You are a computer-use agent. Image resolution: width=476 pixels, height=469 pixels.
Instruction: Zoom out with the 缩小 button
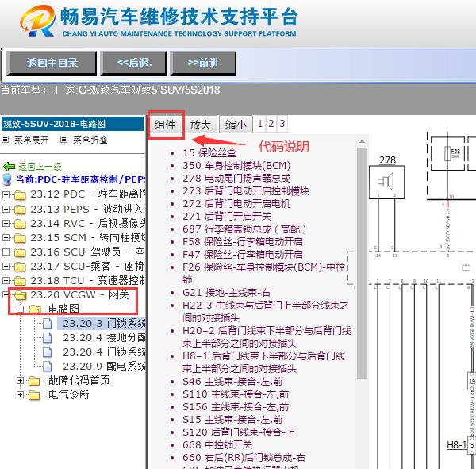236,125
